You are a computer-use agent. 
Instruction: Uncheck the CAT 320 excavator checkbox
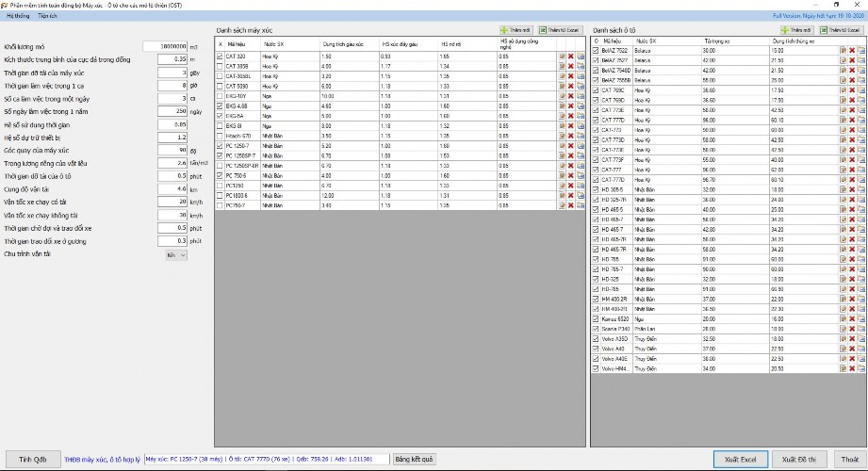(220, 57)
